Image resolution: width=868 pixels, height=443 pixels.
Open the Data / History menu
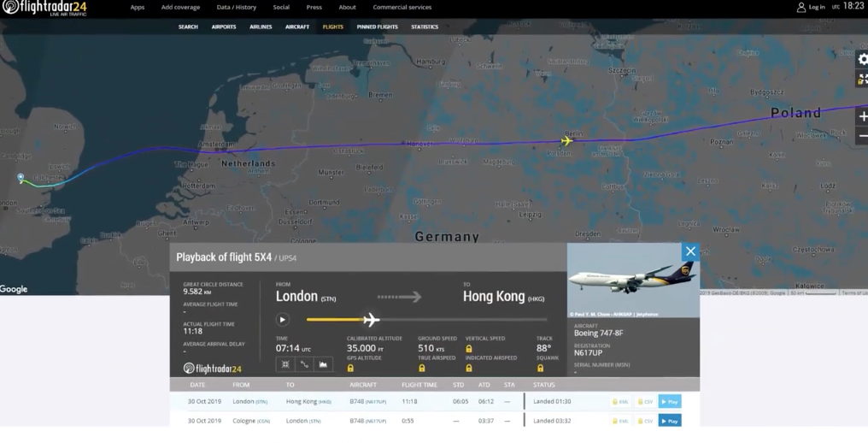point(237,7)
